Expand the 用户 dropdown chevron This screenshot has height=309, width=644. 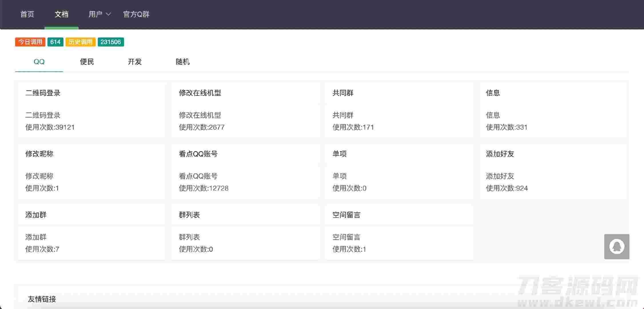[x=108, y=14]
